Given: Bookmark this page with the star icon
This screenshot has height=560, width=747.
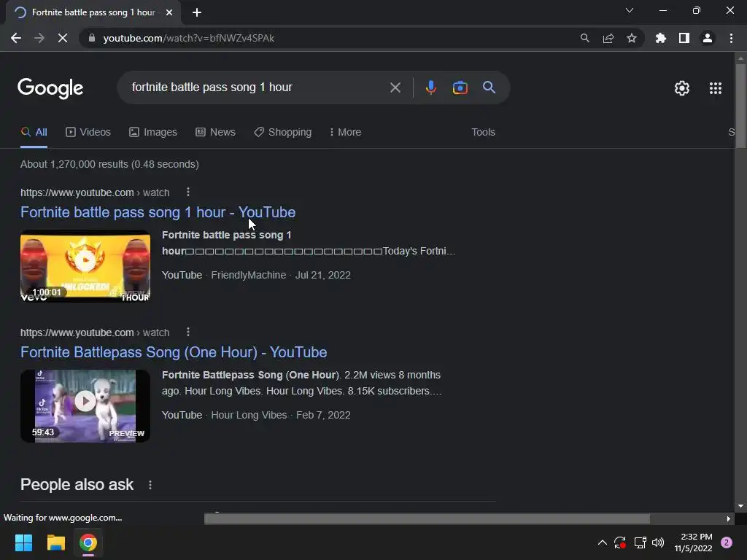Looking at the screenshot, I should point(631,38).
